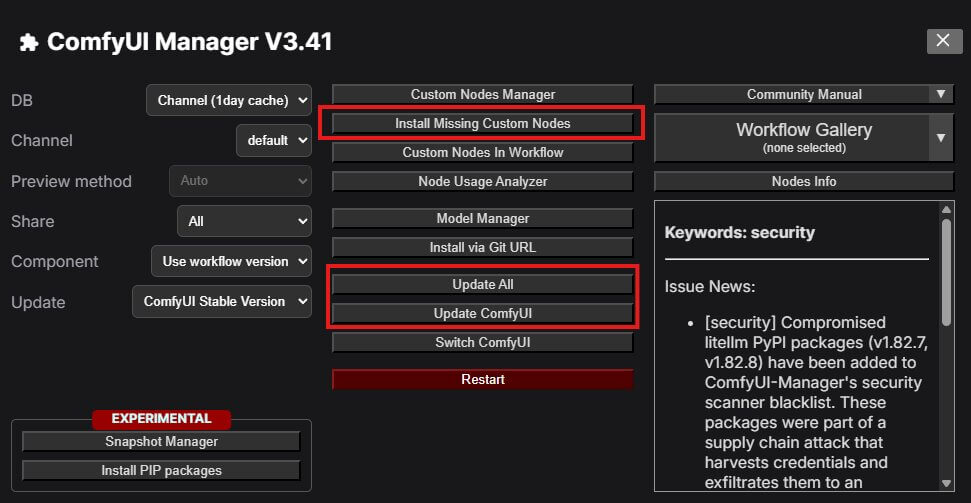Open the DB Channel (1day cache) dropdown

[229, 100]
